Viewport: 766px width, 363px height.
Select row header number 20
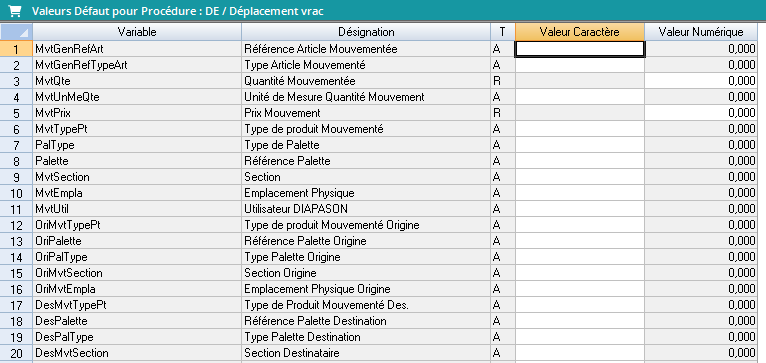(x=16, y=353)
